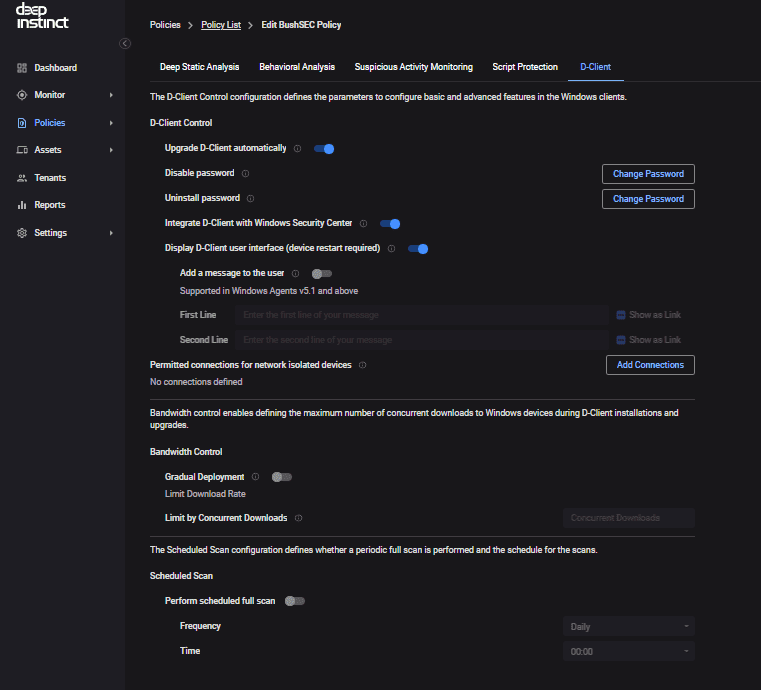Click the Concurrent Downloads input field

(x=629, y=518)
